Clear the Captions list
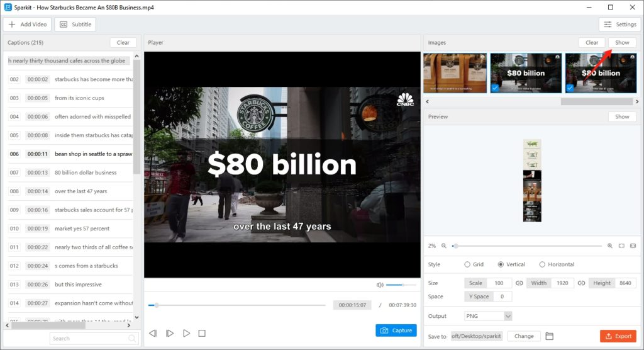 point(123,42)
